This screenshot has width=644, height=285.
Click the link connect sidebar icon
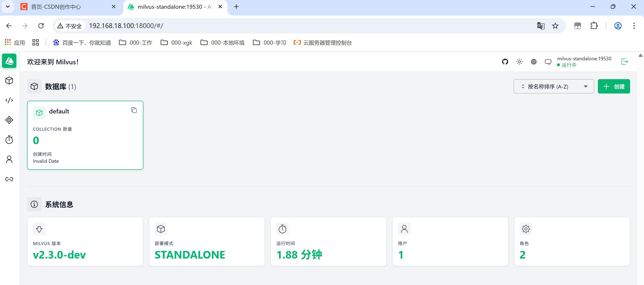point(9,179)
